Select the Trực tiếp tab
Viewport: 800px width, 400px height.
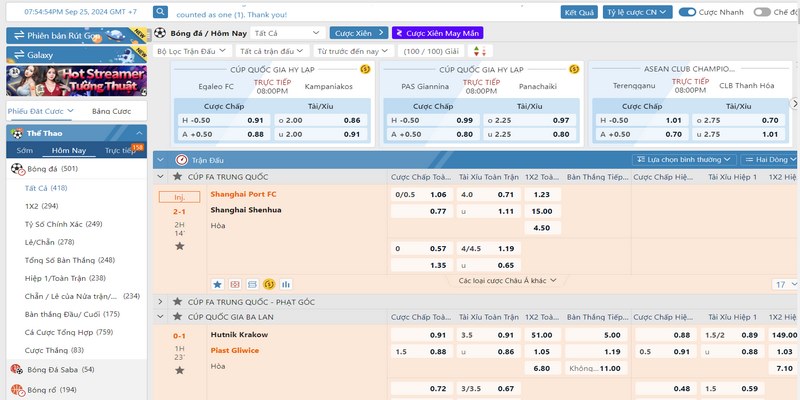[120, 151]
